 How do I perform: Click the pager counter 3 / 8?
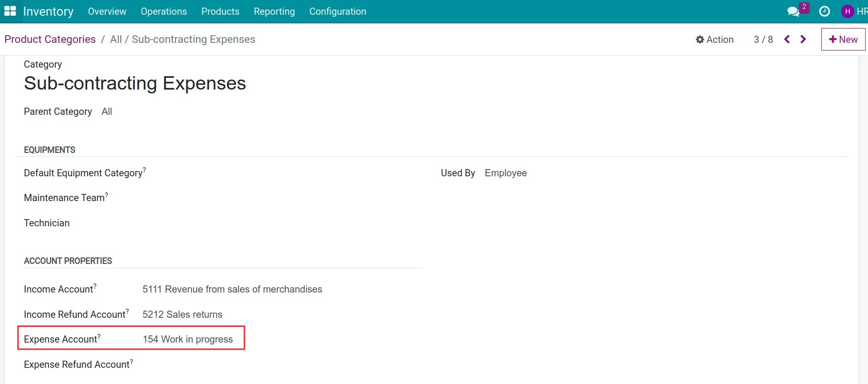coord(763,40)
